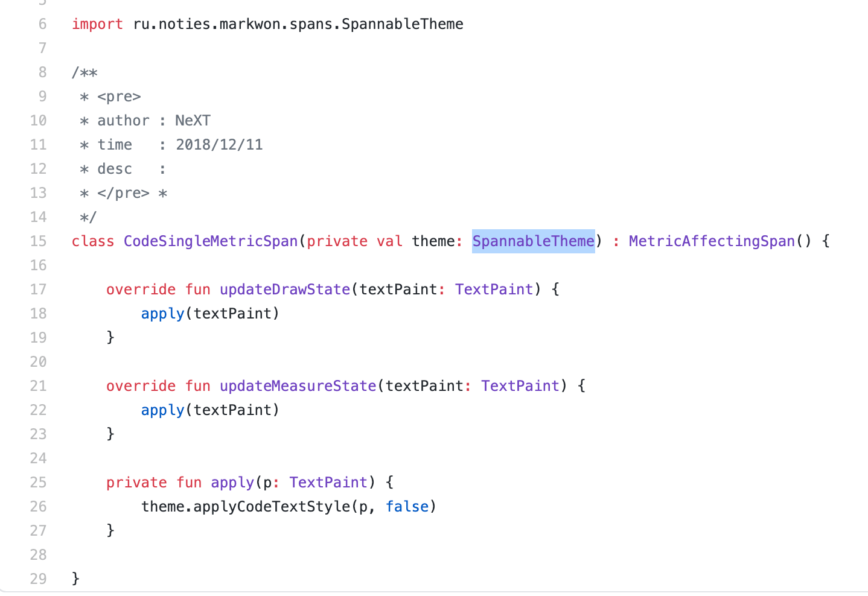Image resolution: width=868 pixels, height=596 pixels.
Task: Select the apply call on line 22
Action: point(162,410)
